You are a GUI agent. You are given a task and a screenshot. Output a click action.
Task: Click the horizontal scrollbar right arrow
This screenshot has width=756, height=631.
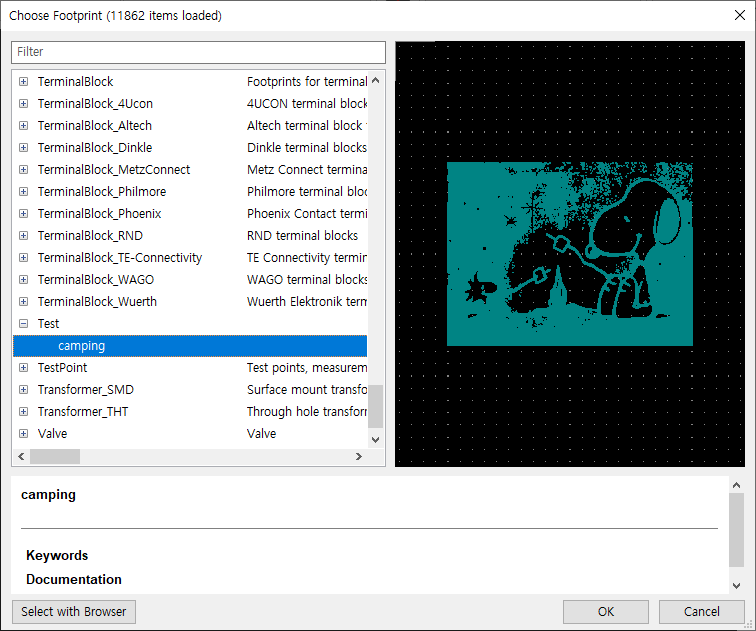click(359, 456)
